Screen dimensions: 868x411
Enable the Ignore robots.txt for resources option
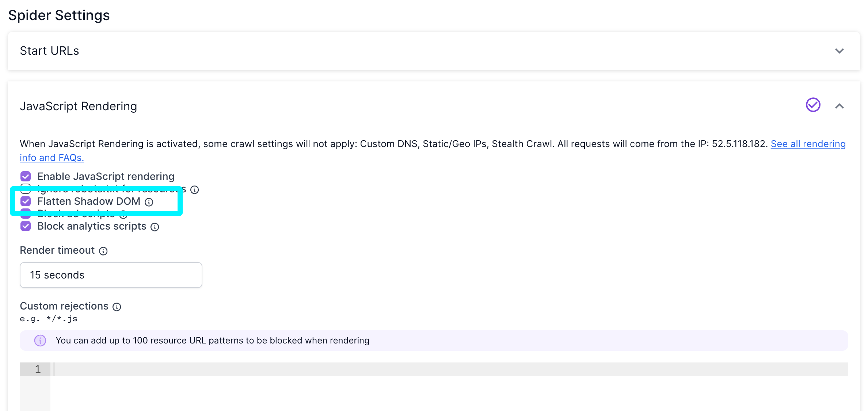(26, 189)
